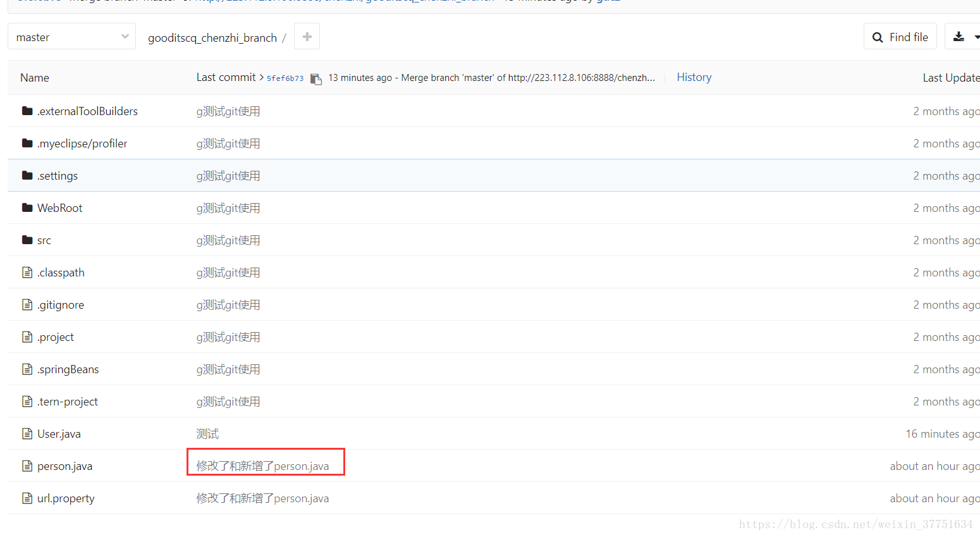980x537 pixels.
Task: Open commit message in .settings row
Action: [x=228, y=176]
